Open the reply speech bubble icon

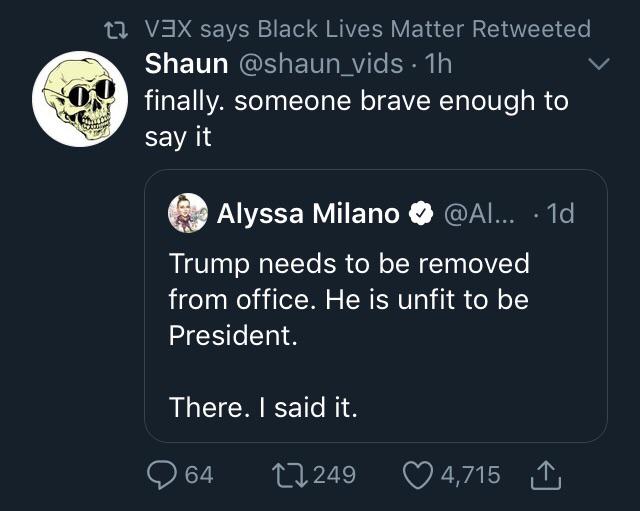pos(162,475)
